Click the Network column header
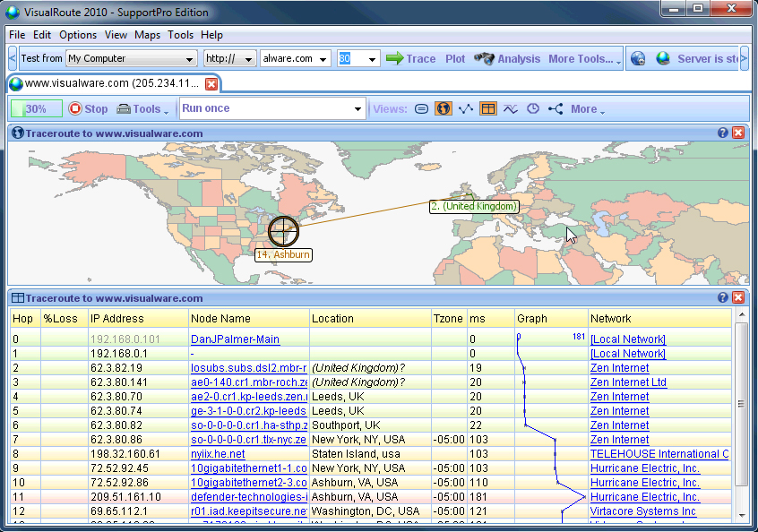758x532 pixels. click(x=659, y=319)
